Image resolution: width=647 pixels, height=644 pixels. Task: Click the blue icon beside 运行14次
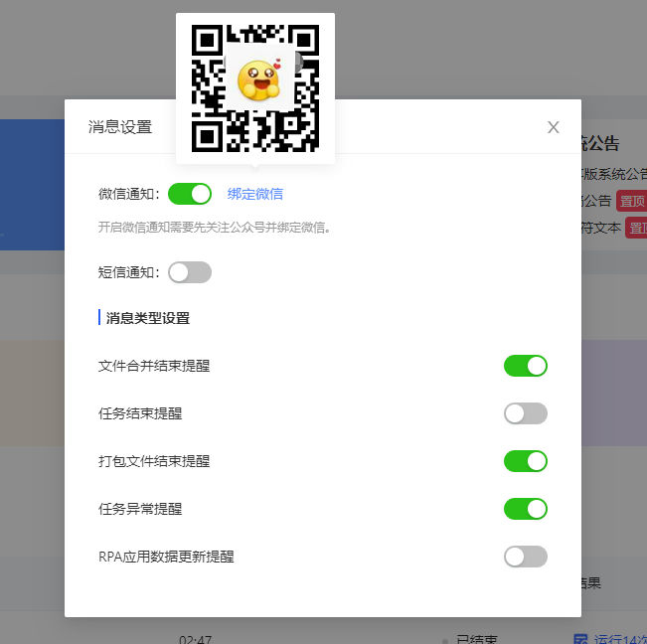click(581, 639)
